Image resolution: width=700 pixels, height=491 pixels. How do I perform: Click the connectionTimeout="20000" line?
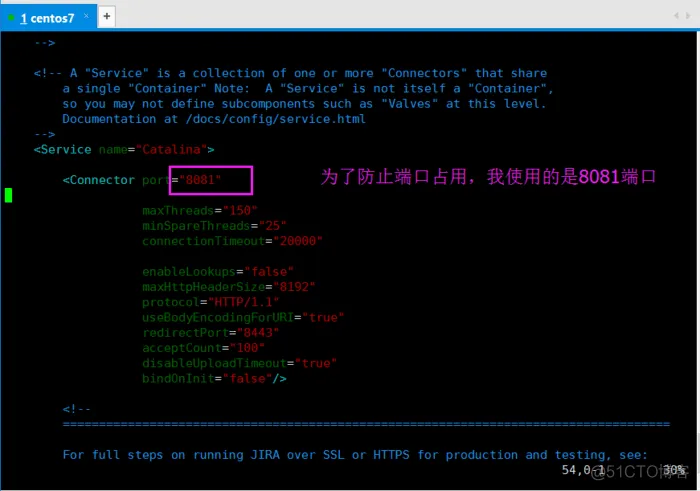(232, 241)
